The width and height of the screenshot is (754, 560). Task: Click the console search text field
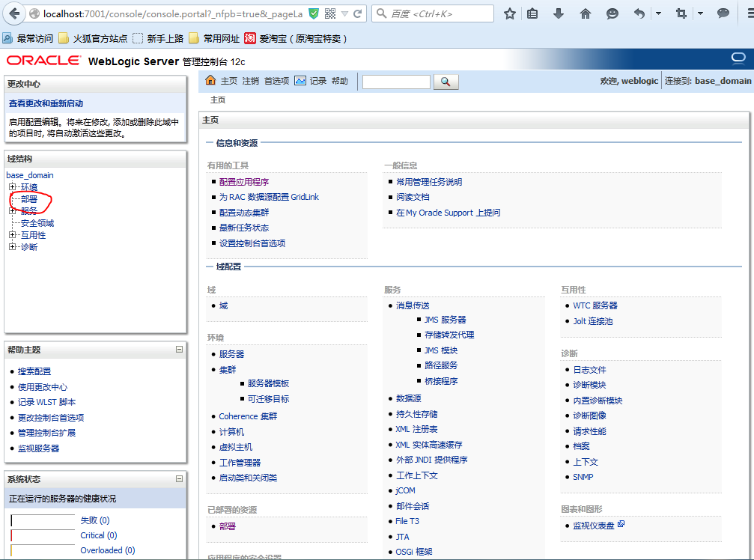tap(396, 82)
